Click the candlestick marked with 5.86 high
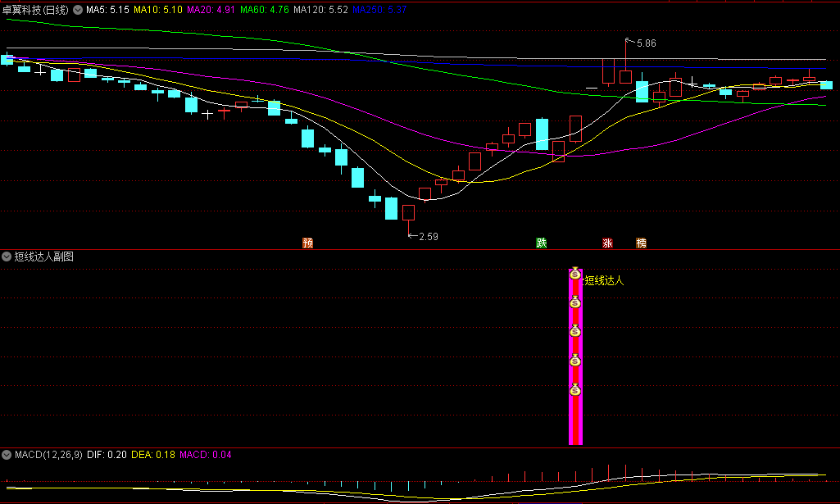The image size is (840, 504). (x=626, y=76)
